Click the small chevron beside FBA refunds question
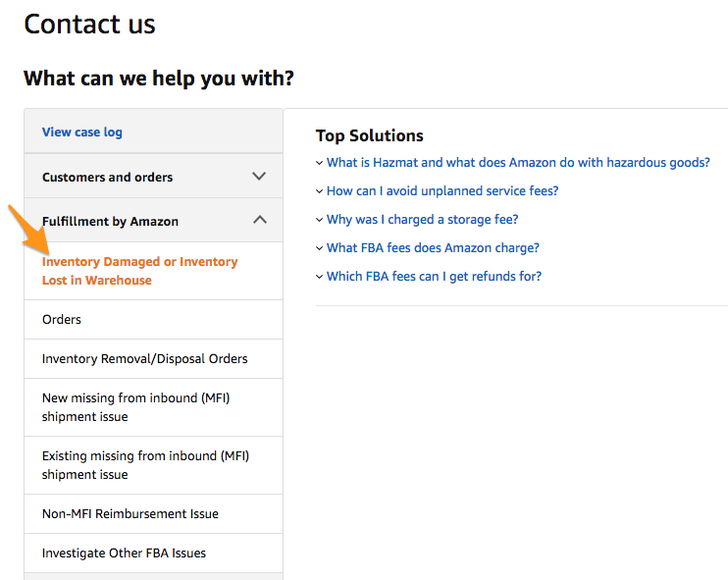Viewport: 728px width, 580px height. pyautogui.click(x=320, y=277)
